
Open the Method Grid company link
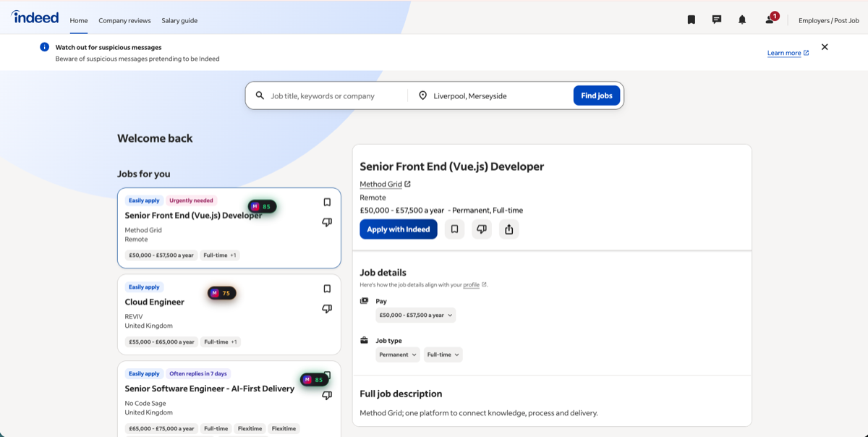point(385,184)
